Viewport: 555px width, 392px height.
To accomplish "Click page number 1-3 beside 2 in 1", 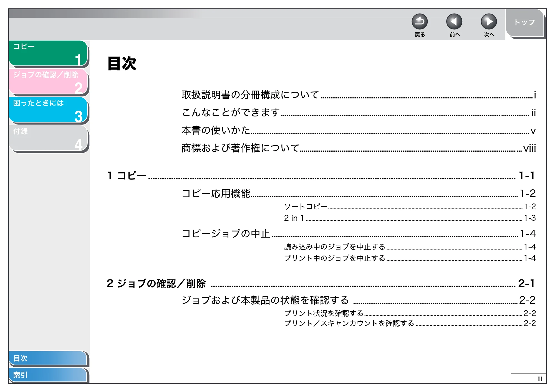I will (530, 218).
